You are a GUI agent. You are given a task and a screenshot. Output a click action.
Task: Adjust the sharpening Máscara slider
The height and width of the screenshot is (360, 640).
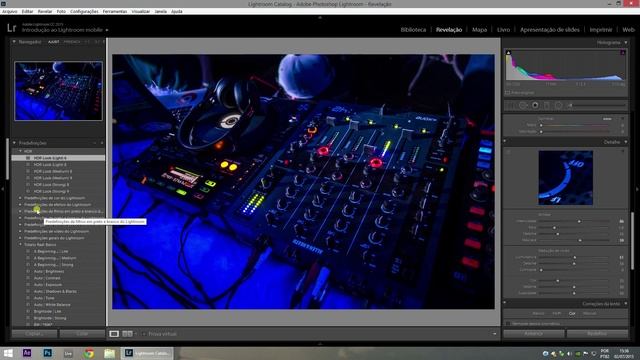click(580, 240)
